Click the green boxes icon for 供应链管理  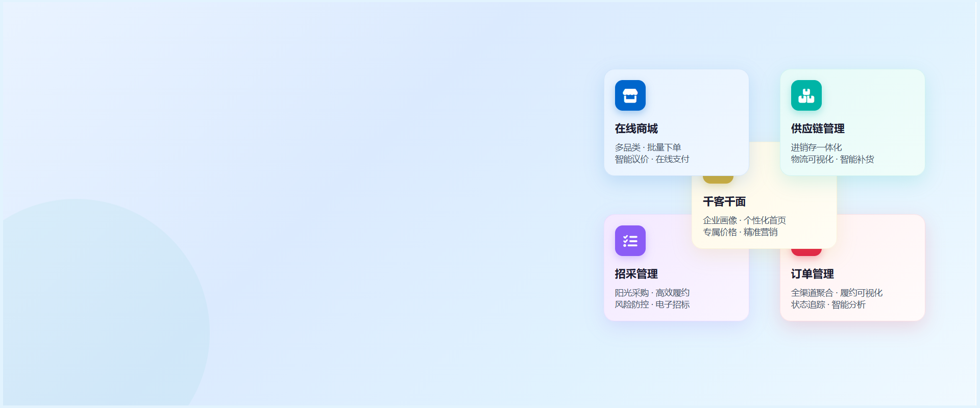(806, 95)
